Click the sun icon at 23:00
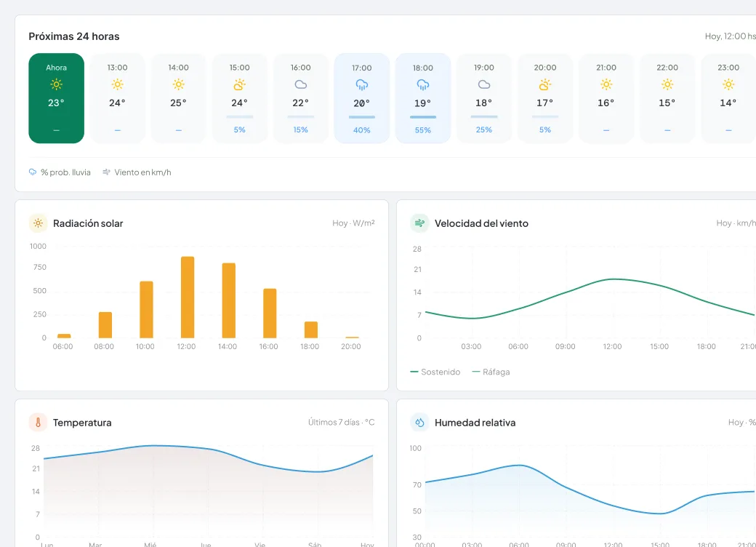 click(x=728, y=84)
